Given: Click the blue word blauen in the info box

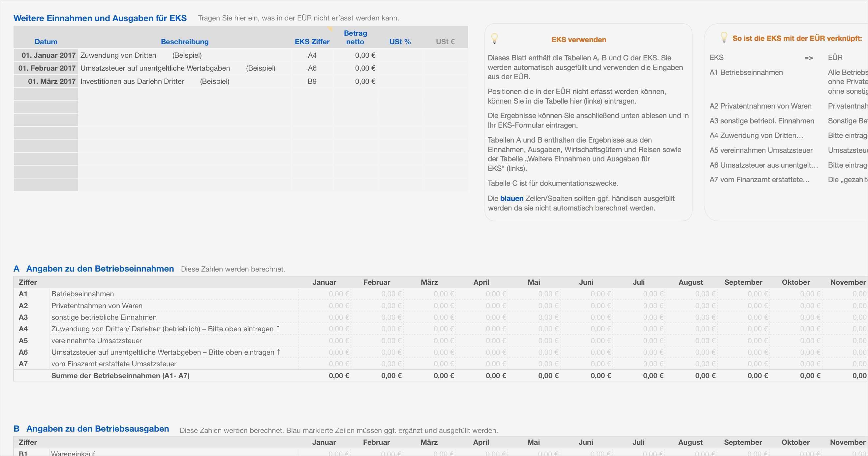Looking at the screenshot, I should [x=511, y=199].
